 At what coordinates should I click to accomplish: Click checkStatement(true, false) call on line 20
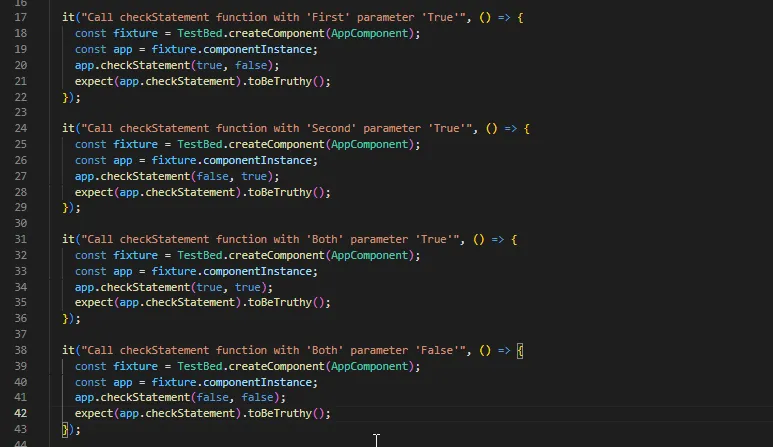[187, 65]
